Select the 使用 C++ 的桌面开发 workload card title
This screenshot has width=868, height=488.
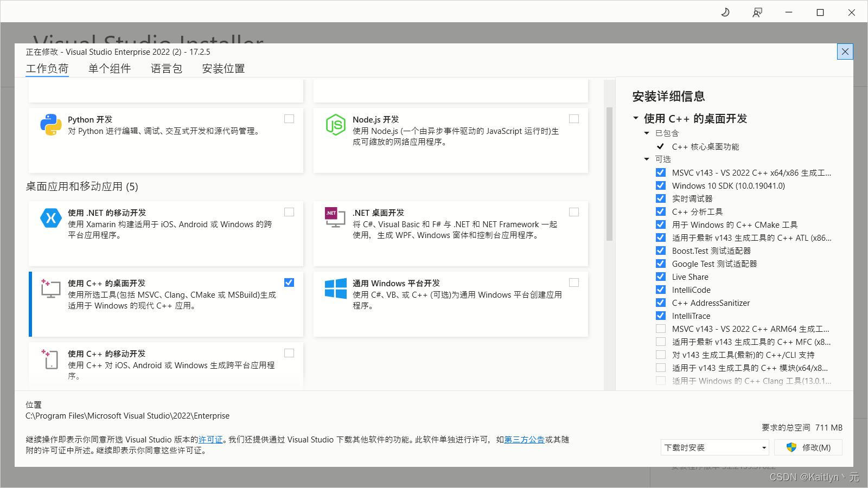coord(106,283)
